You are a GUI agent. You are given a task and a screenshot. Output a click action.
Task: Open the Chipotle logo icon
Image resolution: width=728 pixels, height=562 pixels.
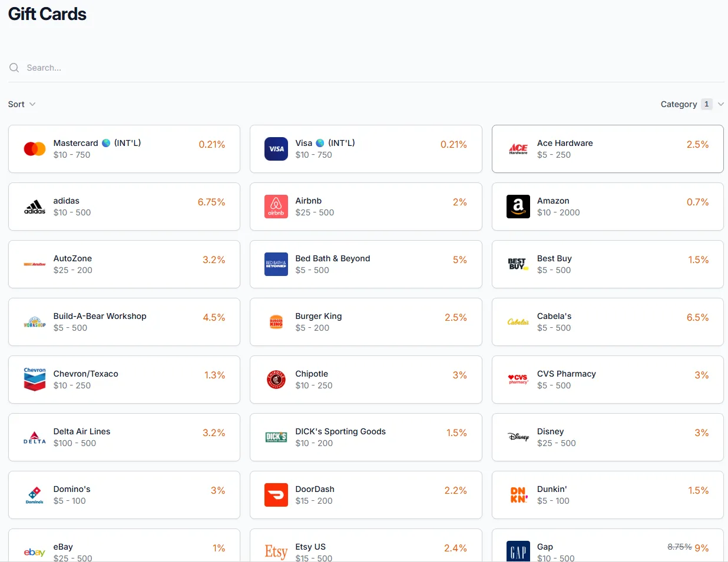click(276, 380)
